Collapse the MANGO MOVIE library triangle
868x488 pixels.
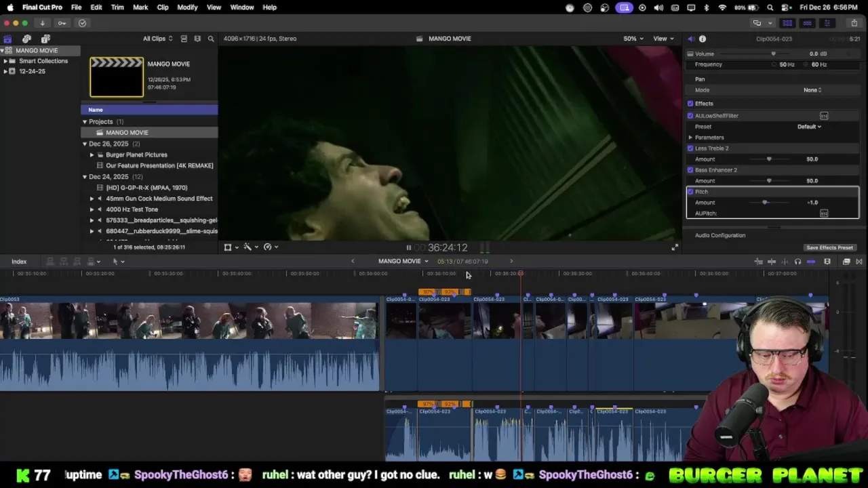[x=3, y=51]
